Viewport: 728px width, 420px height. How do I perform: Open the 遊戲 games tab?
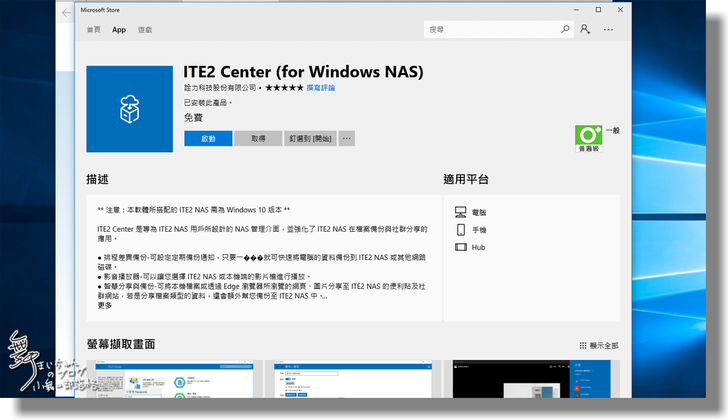click(x=145, y=30)
